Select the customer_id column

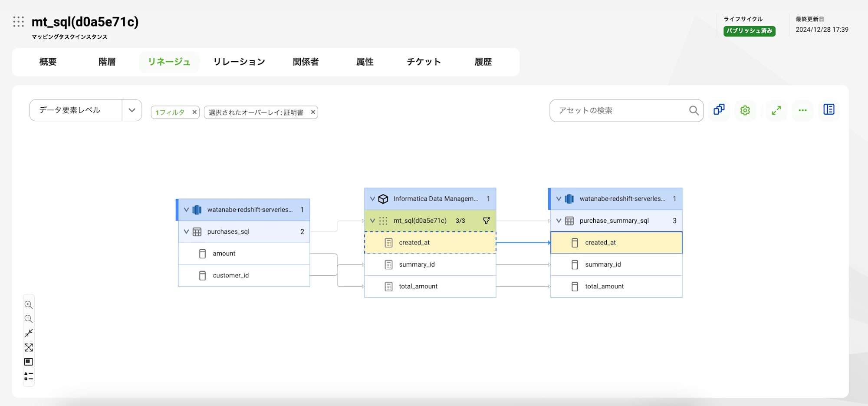(244, 275)
